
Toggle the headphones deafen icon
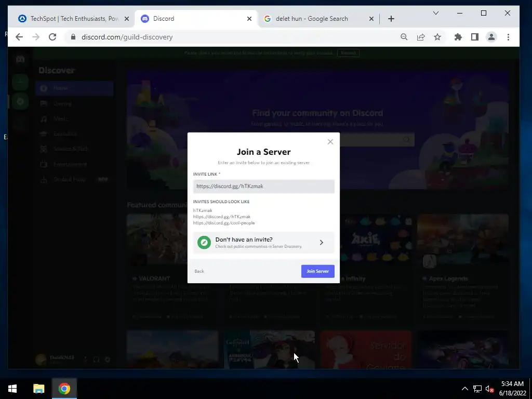tap(96, 360)
